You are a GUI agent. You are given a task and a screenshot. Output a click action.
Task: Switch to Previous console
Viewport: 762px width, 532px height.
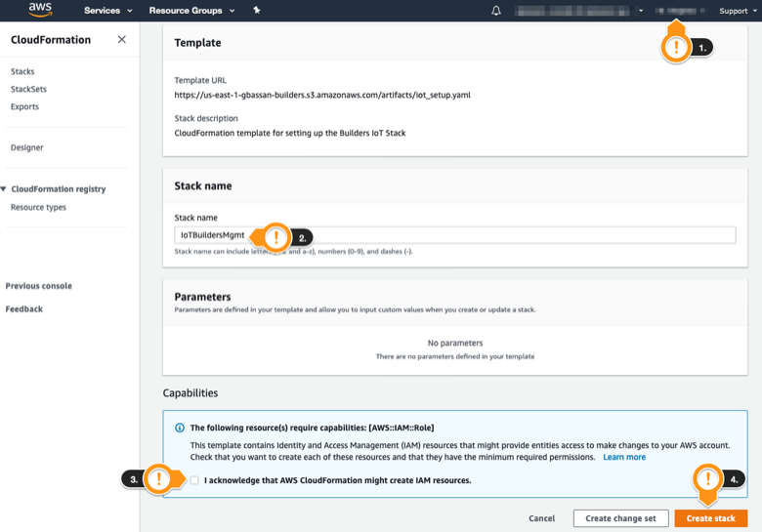click(x=38, y=286)
